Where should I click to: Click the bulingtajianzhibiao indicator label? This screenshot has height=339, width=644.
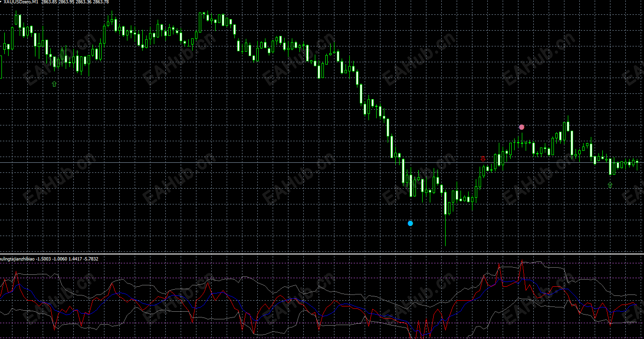point(17,259)
